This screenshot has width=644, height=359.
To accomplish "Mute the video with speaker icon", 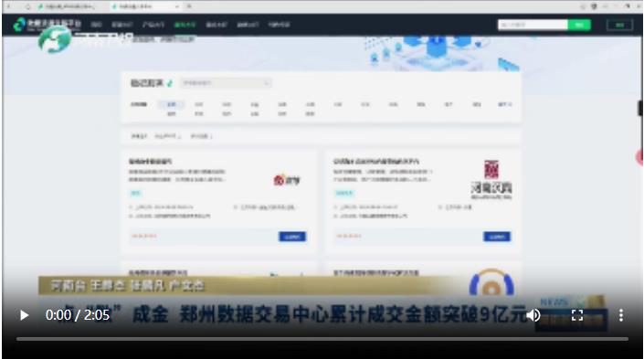I will tap(533, 315).
